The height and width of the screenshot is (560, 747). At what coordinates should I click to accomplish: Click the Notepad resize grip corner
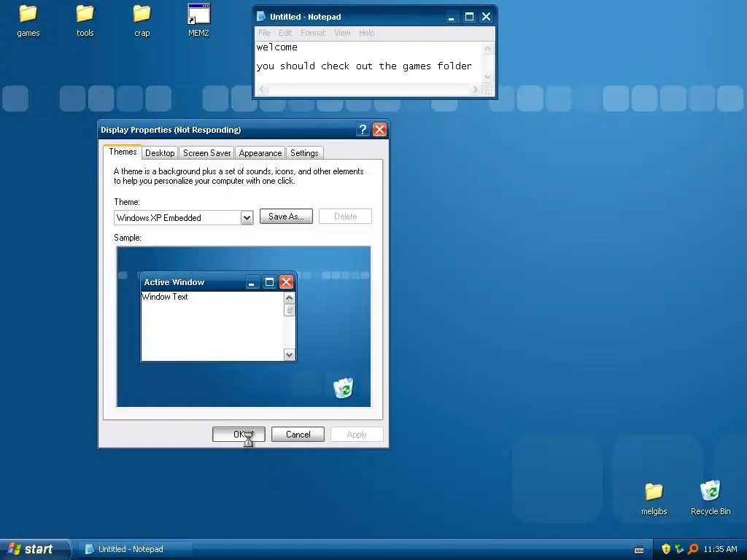[x=488, y=90]
